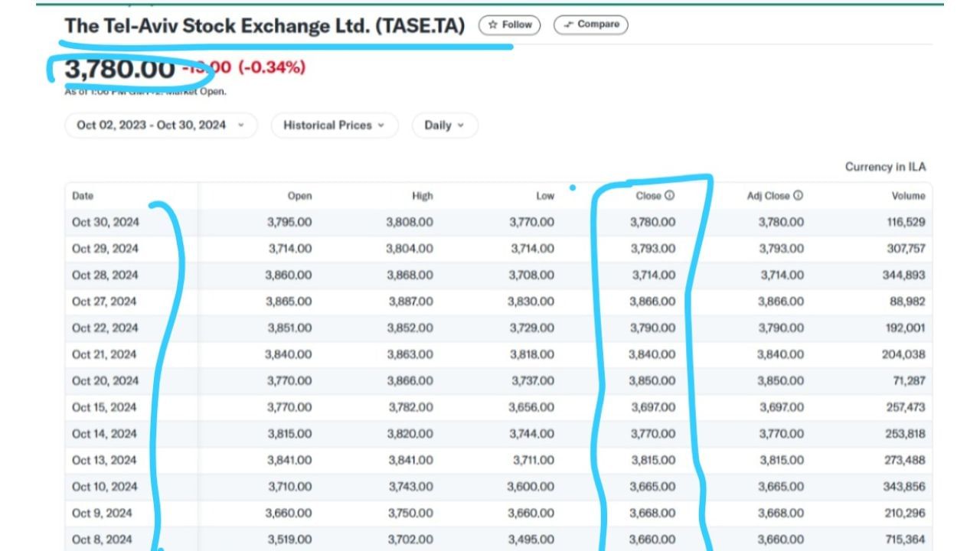
Task: Click volume 210,296 for Oct 9
Action: [906, 513]
